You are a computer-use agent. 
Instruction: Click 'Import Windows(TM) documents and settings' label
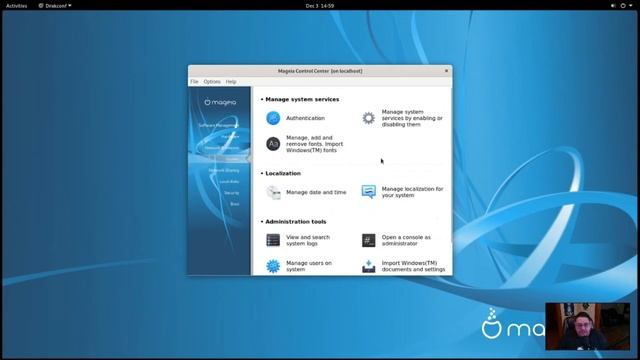click(x=413, y=266)
